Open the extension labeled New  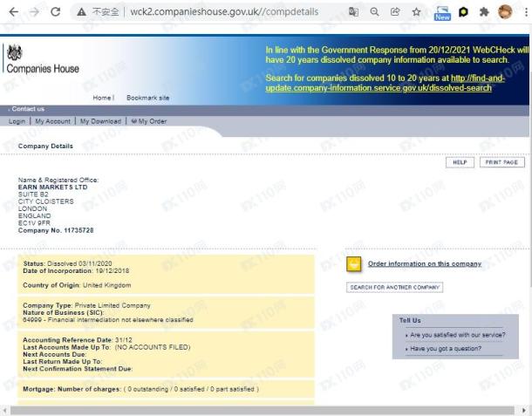click(x=442, y=13)
